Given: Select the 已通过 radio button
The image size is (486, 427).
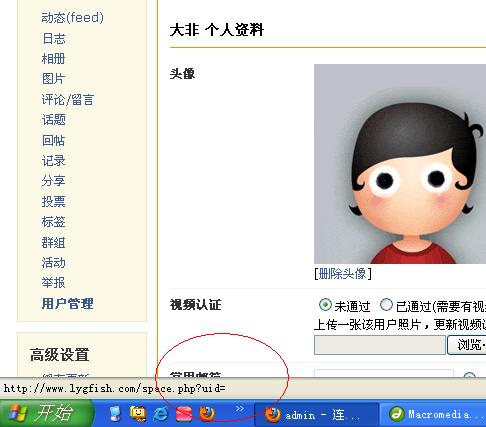Looking at the screenshot, I should pos(386,305).
